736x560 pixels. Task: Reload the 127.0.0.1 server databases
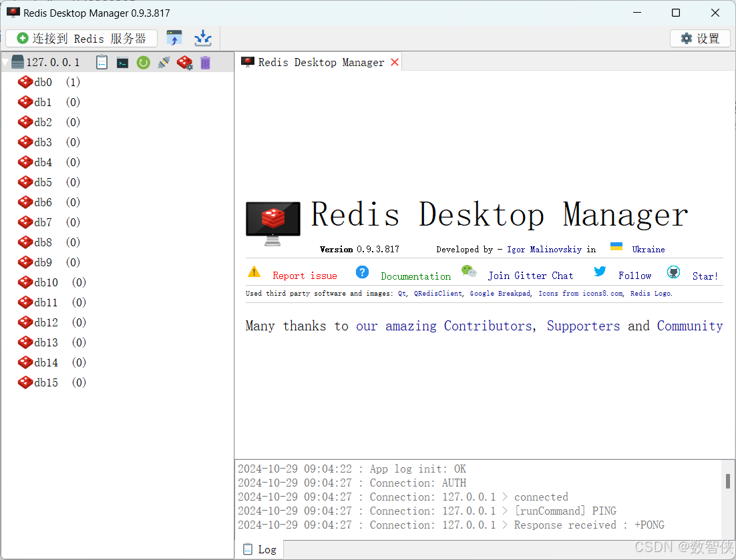pyautogui.click(x=144, y=62)
